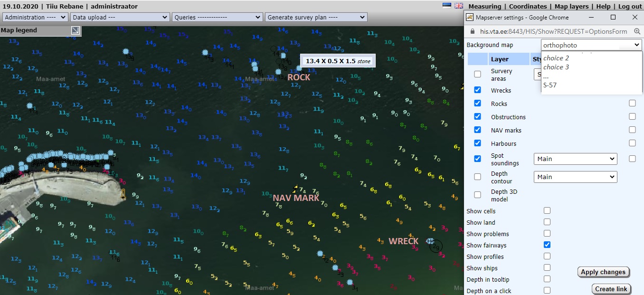Disable the Show fairways option
Image resolution: width=644 pixels, height=295 pixels.
click(x=547, y=245)
